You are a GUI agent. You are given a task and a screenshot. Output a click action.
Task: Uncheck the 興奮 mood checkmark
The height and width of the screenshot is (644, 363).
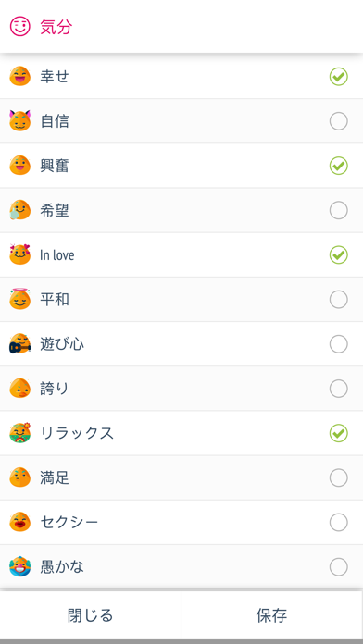pyautogui.click(x=338, y=166)
